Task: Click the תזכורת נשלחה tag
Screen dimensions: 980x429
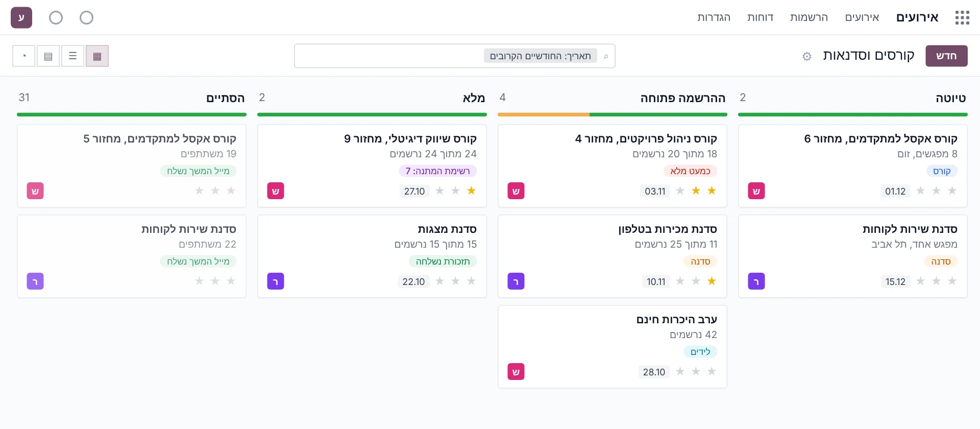Action: pyautogui.click(x=443, y=261)
